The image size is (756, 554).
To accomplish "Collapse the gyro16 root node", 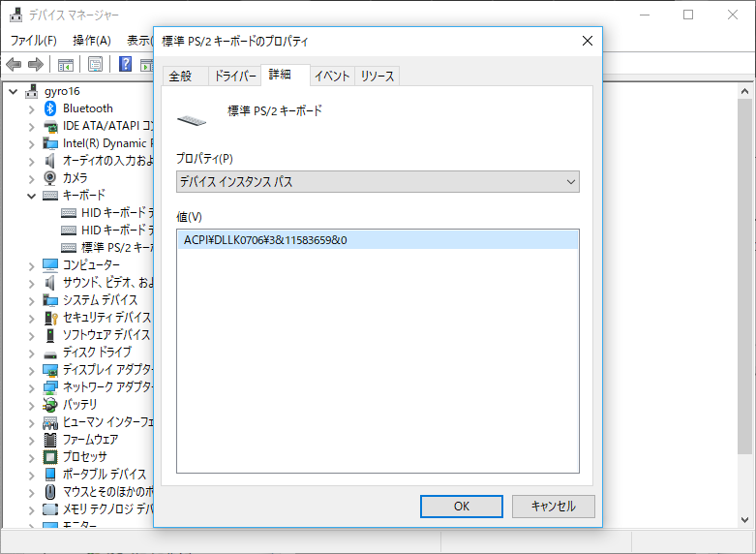I will tap(14, 91).
